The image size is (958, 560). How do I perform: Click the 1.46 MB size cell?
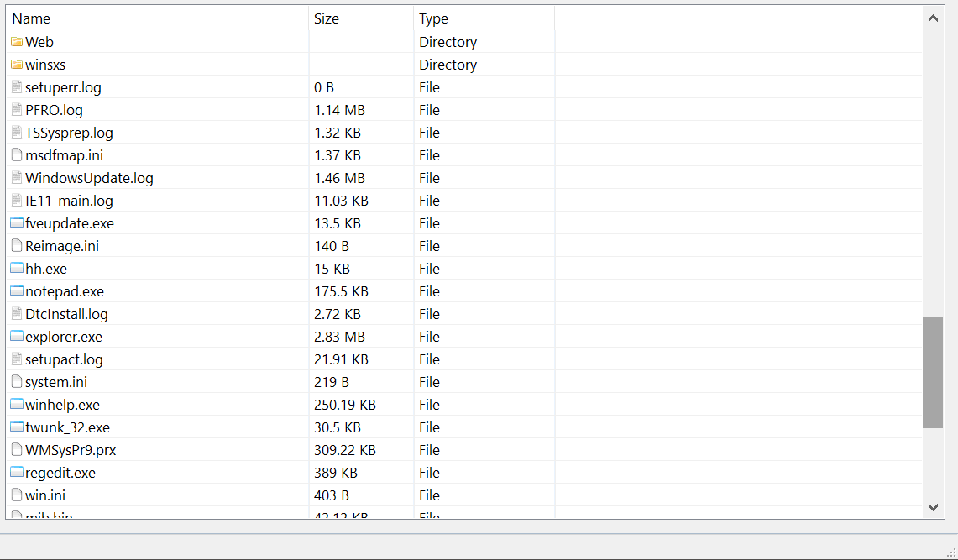(x=340, y=178)
